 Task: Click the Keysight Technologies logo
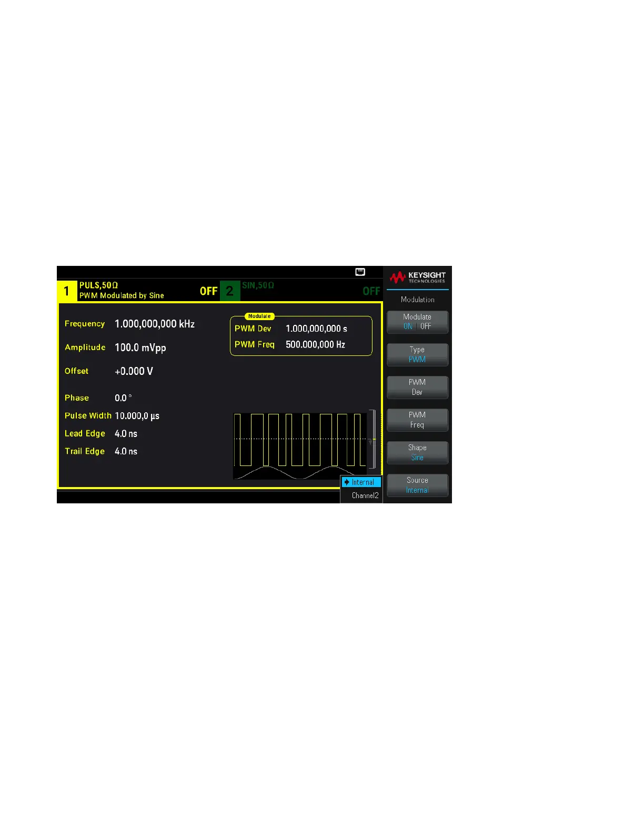tap(418, 277)
